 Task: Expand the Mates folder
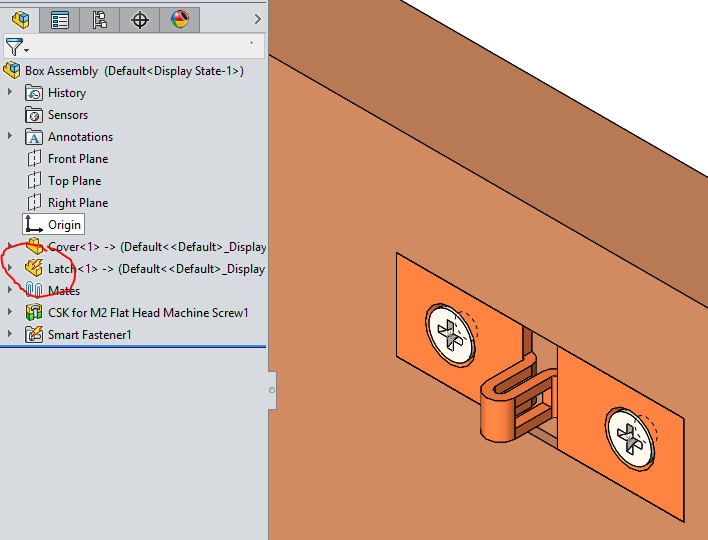(10, 290)
